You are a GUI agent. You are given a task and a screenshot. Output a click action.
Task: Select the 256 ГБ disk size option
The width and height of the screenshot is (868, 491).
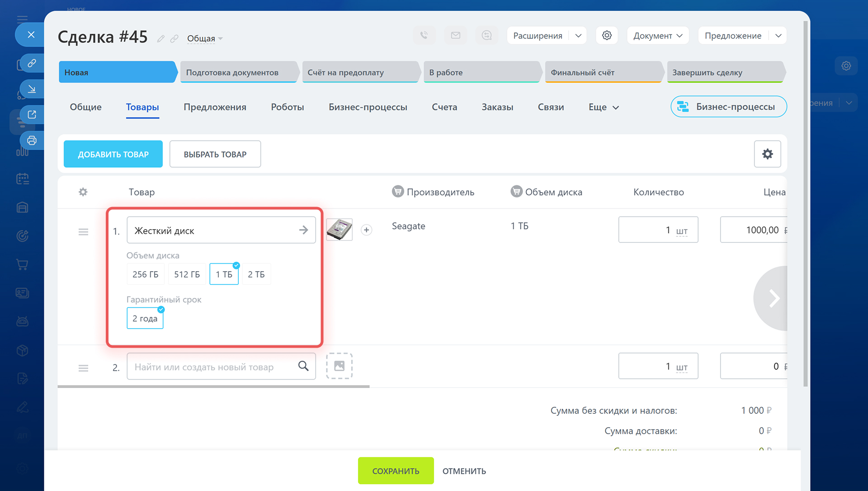pos(145,274)
